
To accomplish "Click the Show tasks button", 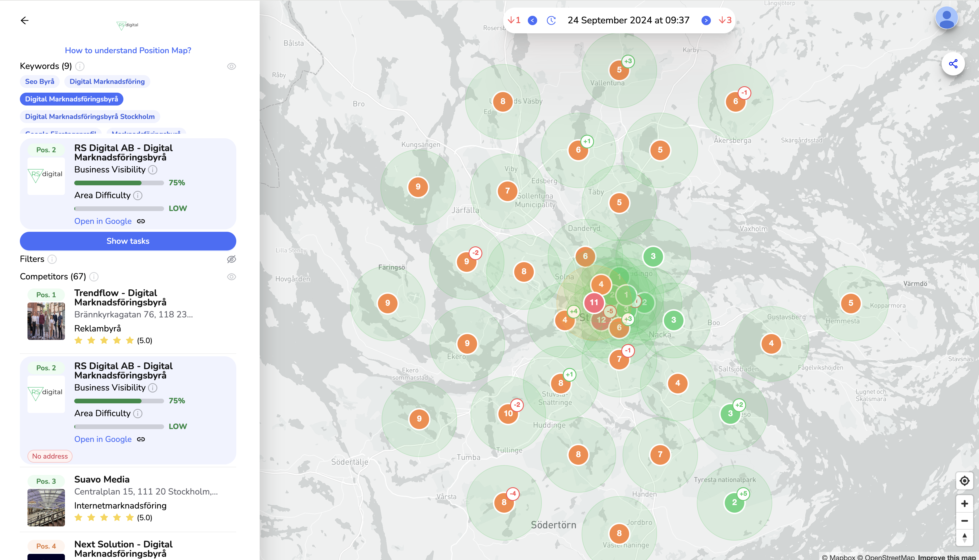I will pos(128,241).
